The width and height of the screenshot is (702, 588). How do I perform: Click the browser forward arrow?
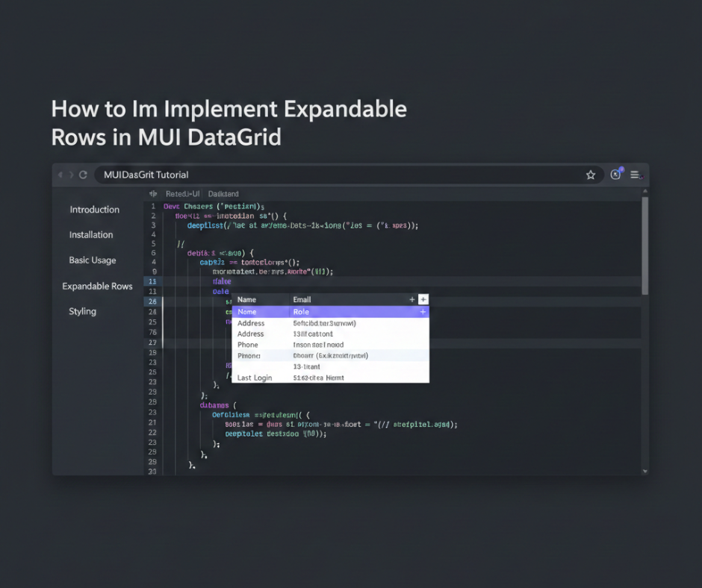coord(72,175)
